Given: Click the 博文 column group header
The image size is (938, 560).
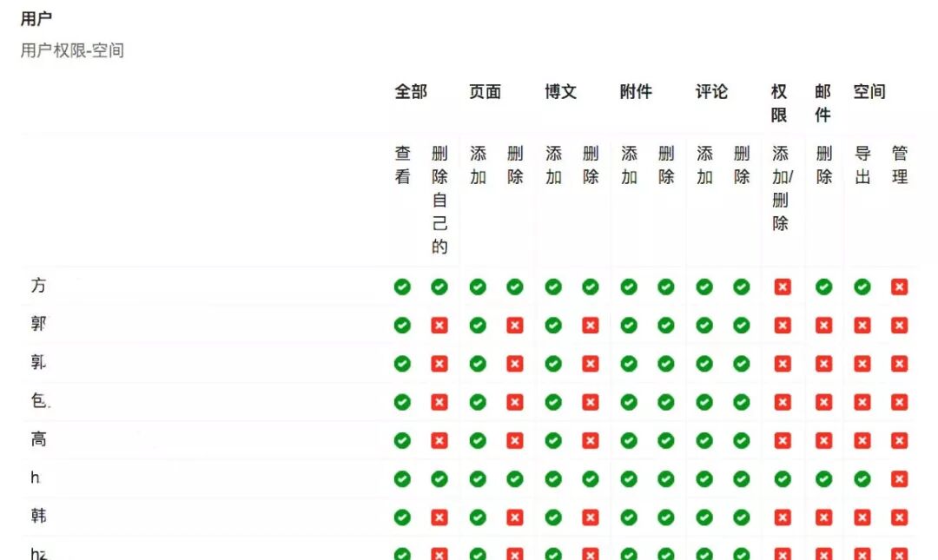Looking at the screenshot, I should [x=560, y=91].
